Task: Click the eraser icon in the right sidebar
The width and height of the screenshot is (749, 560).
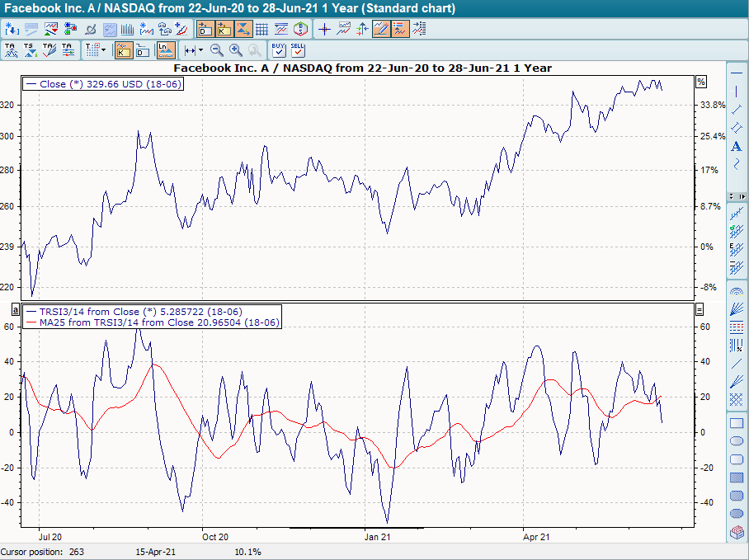Action: [x=737, y=534]
